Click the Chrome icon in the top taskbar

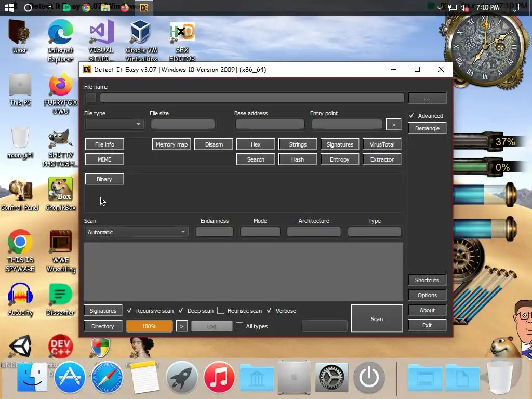tap(86, 7)
